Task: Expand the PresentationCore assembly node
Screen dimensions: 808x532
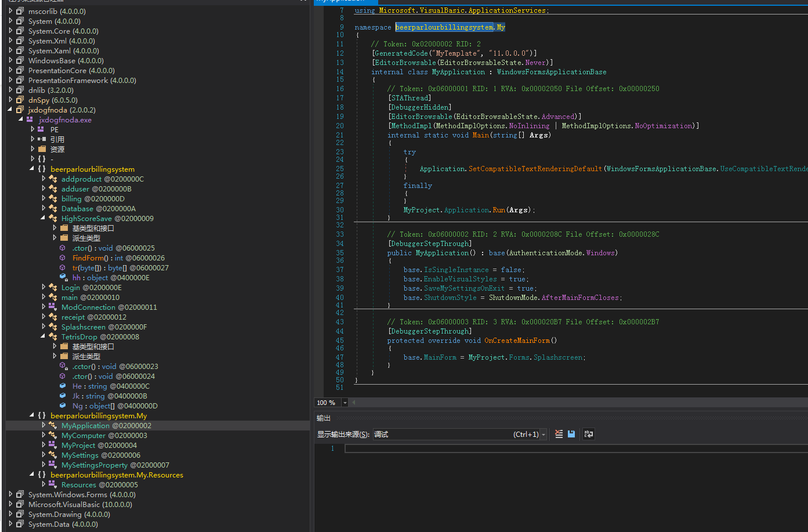Action: pos(10,70)
